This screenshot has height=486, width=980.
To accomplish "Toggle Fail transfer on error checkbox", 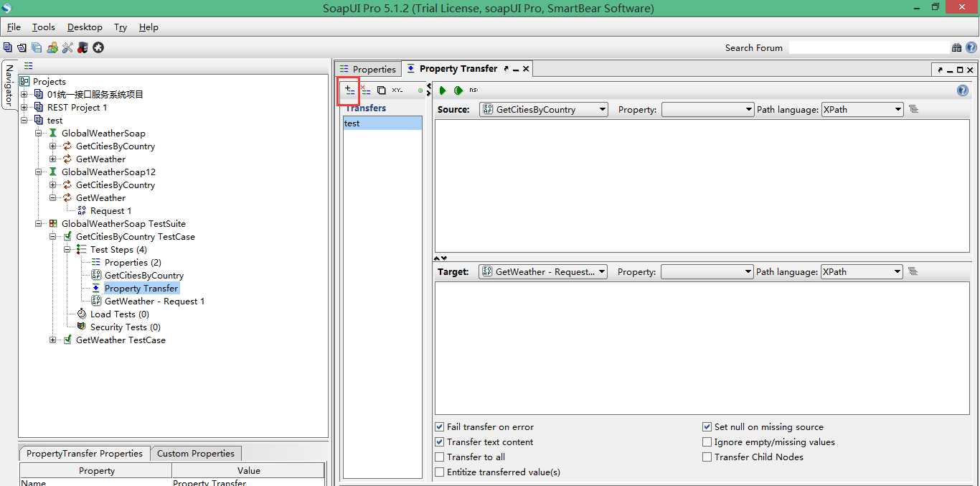I will [x=440, y=426].
